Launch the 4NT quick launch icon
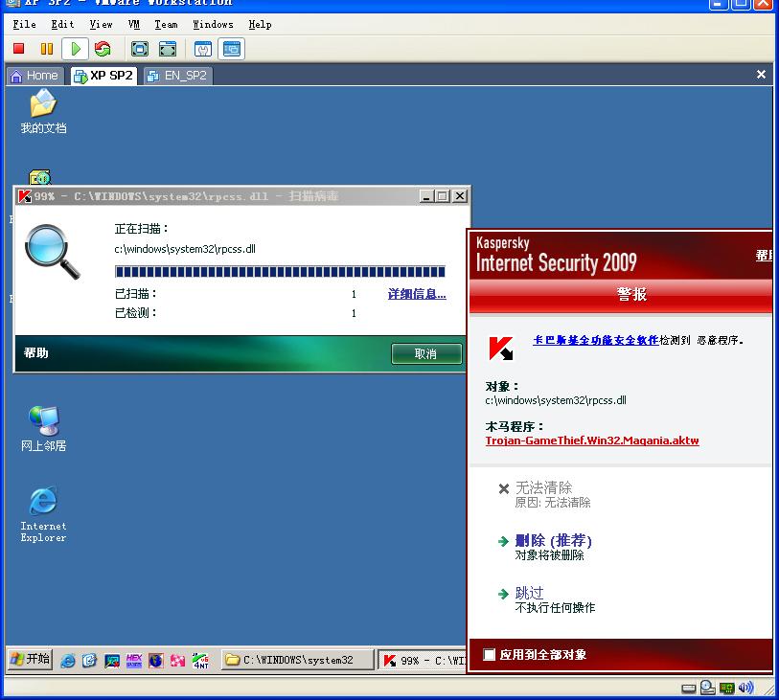 [200, 661]
